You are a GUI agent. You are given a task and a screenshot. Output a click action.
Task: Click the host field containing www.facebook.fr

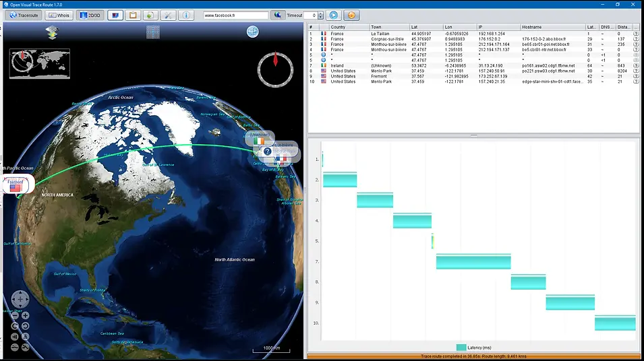pyautogui.click(x=236, y=15)
